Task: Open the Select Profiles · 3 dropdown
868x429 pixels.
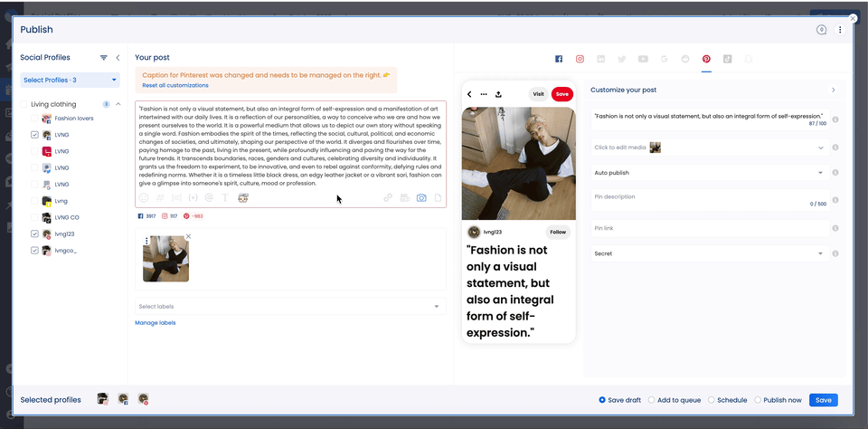Action: click(71, 80)
